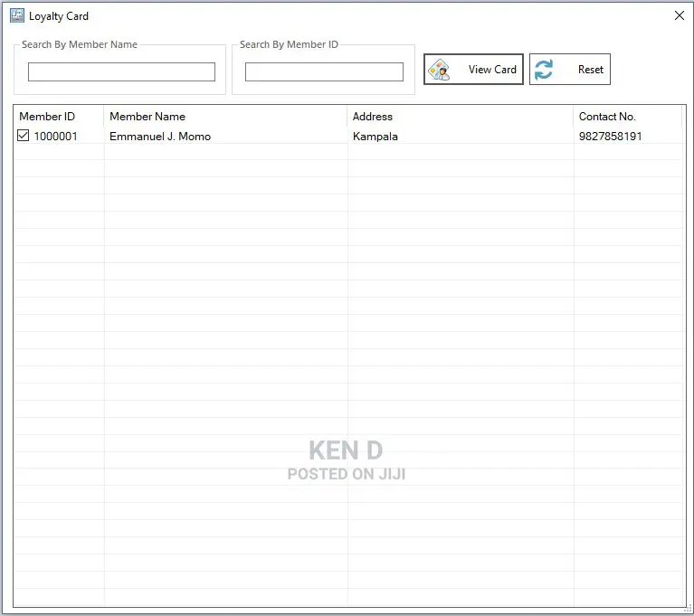694x616 pixels.
Task: Sort by the Member ID column header
Action: 59,117
